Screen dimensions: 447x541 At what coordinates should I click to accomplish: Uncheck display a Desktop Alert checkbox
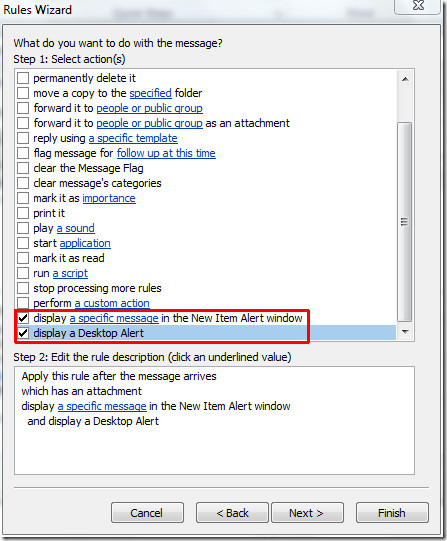point(23,333)
